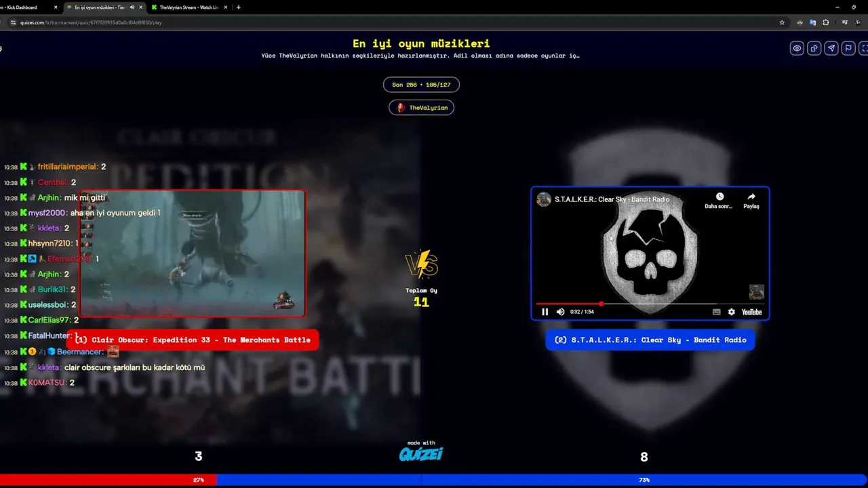Close the TheValyrian Stream tab

coord(225,7)
